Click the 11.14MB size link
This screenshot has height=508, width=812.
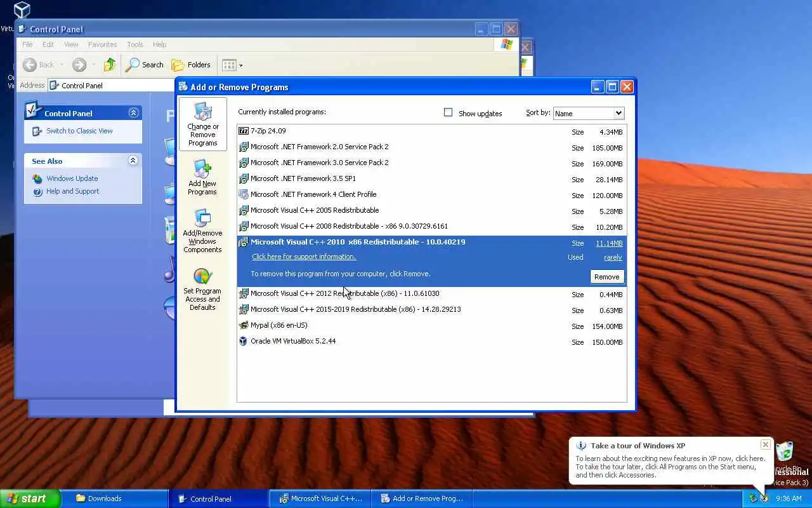point(609,243)
